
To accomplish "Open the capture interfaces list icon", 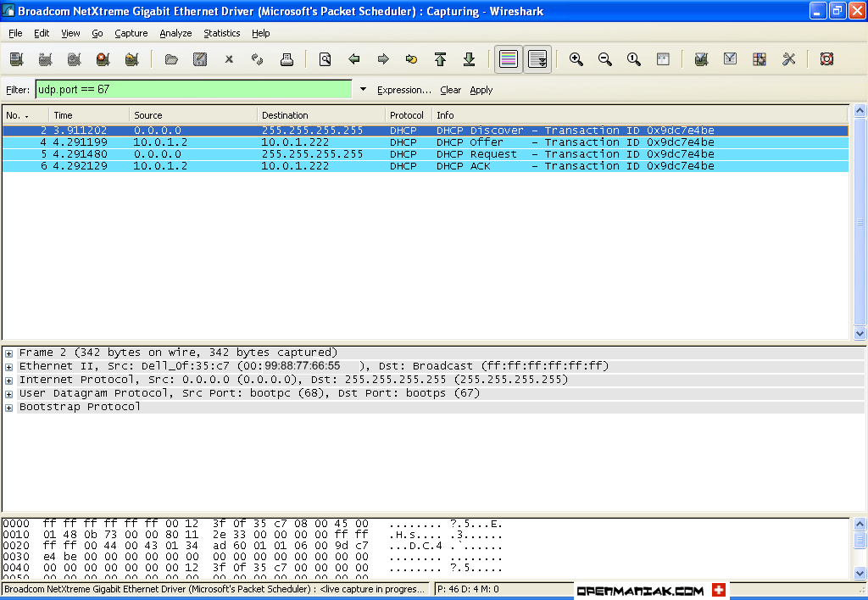I will coord(17,59).
